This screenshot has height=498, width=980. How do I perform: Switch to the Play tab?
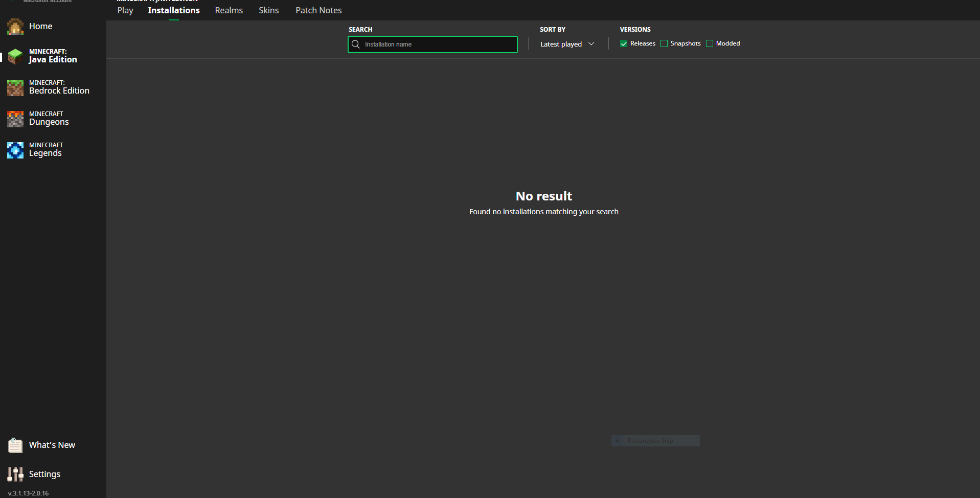125,10
